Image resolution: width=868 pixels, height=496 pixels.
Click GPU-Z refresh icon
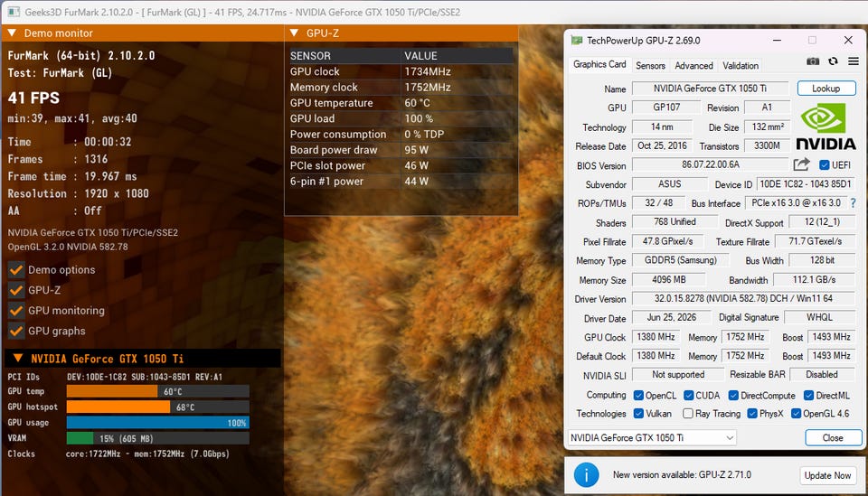[x=833, y=61]
